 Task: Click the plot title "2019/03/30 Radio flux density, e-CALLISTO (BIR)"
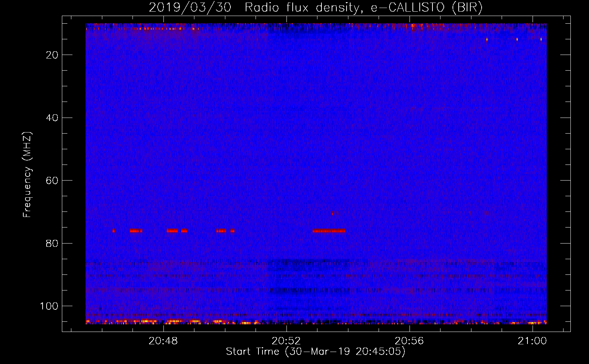[316, 8]
